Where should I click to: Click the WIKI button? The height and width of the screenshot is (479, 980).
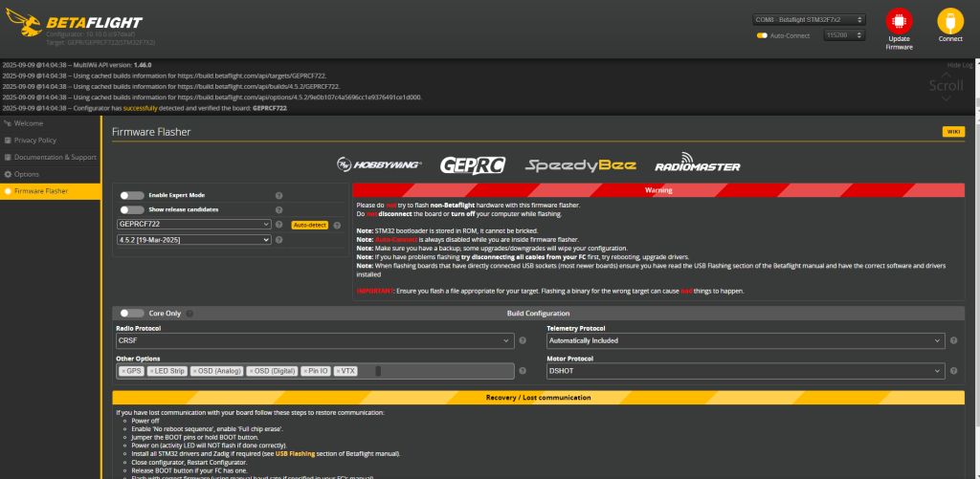click(953, 132)
